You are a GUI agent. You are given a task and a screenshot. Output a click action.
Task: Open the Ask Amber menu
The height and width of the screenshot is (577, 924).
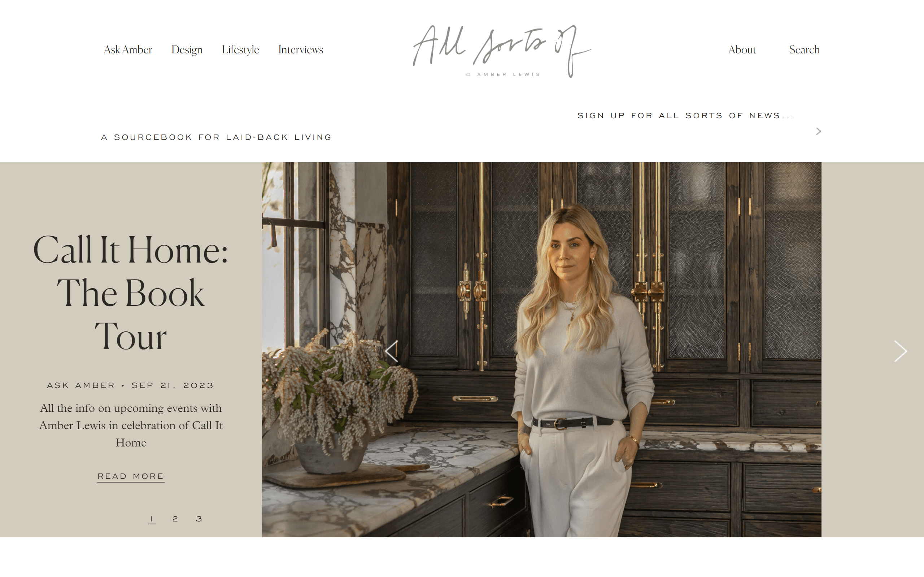(x=128, y=50)
